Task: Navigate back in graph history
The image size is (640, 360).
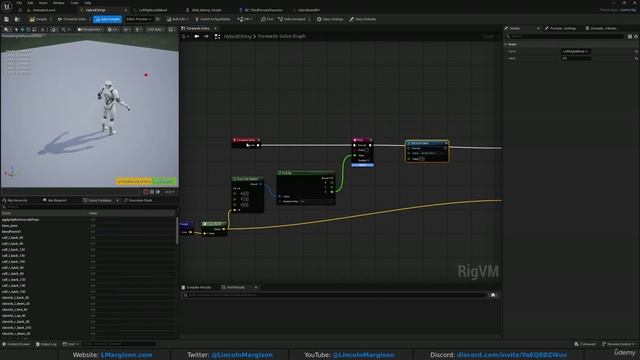Action: (x=197, y=36)
